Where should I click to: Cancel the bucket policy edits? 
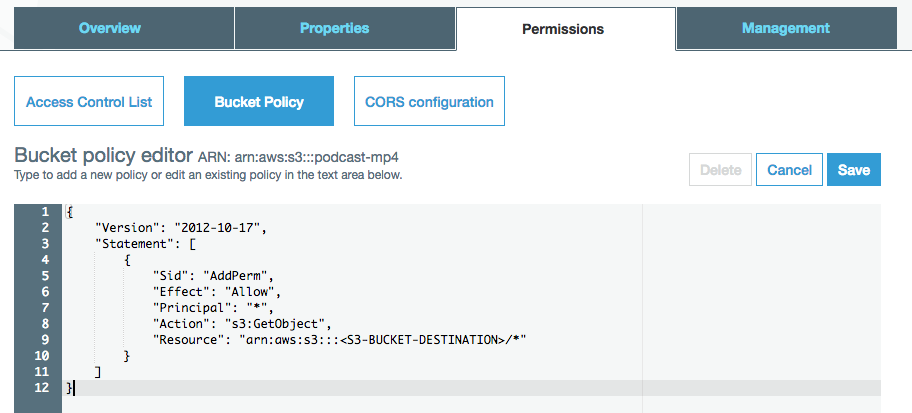click(x=789, y=170)
